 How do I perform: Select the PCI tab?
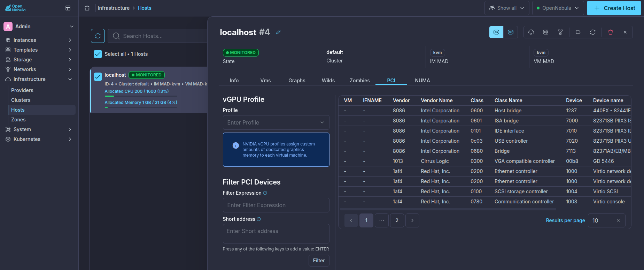coord(391,81)
